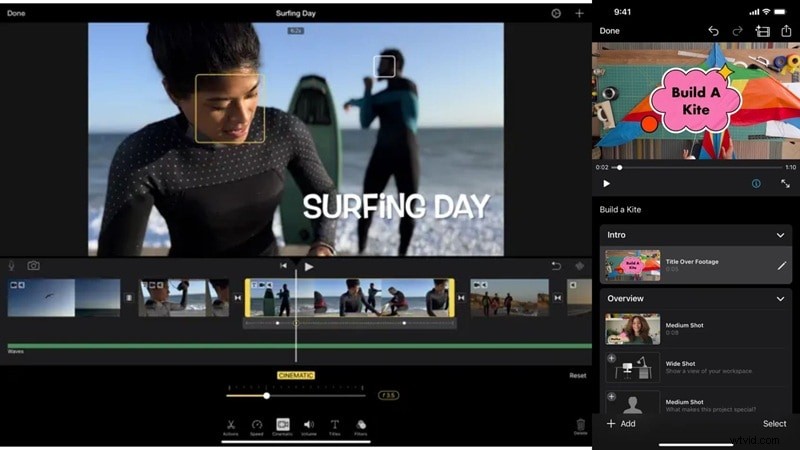800x450 pixels.
Task: Tap the Build A Kite title bubble on preview
Action: coord(695,101)
